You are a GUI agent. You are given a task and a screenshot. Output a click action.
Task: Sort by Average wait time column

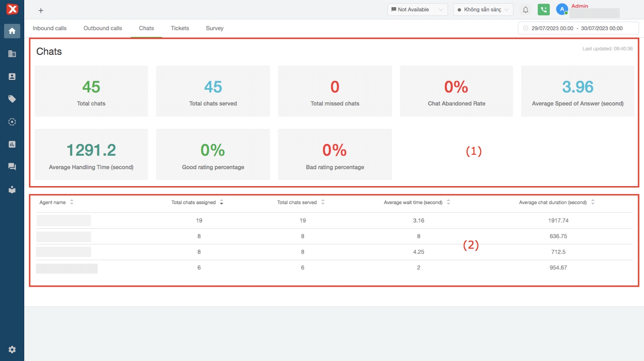click(x=448, y=203)
